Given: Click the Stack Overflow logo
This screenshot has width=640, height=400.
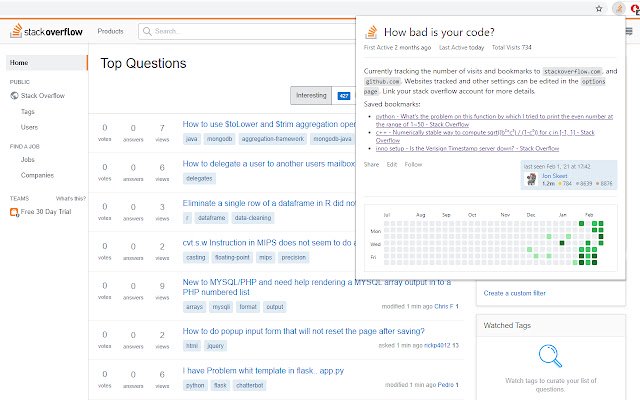Looking at the screenshot, I should coord(46,31).
